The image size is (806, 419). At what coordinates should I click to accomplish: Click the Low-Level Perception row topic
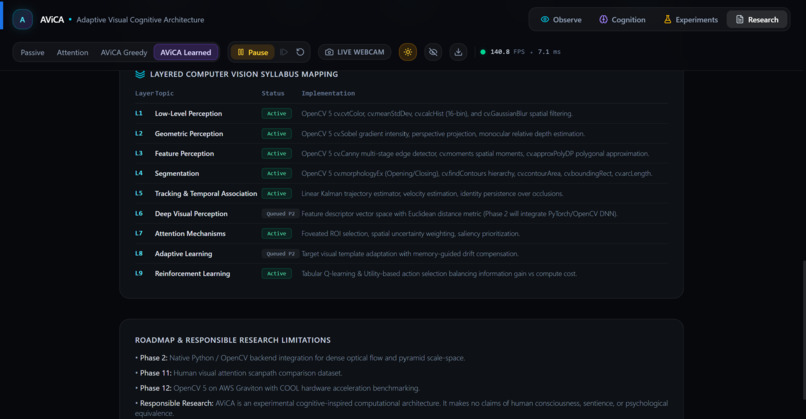pyautogui.click(x=188, y=114)
